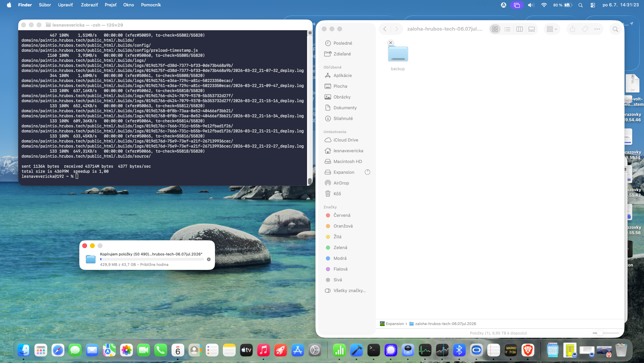Open Activity Monitor from the Dock
644x363 pixels.
coord(425,351)
